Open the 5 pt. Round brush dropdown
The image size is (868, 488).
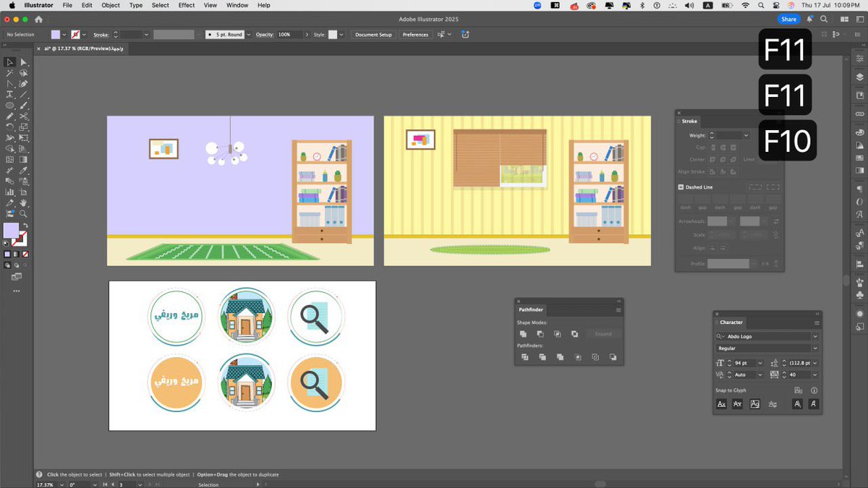(249, 35)
